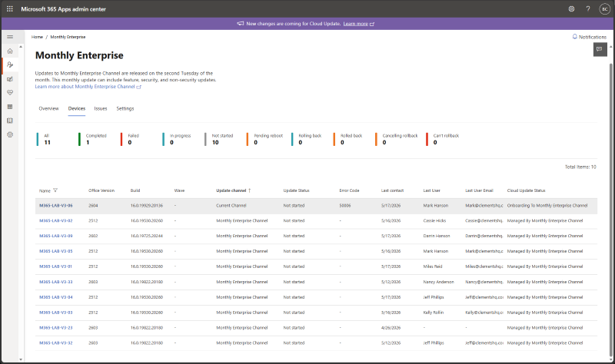Viewport: 615px width, 364px height.
Task: Follow the banner Learn more link
Action: pos(356,24)
